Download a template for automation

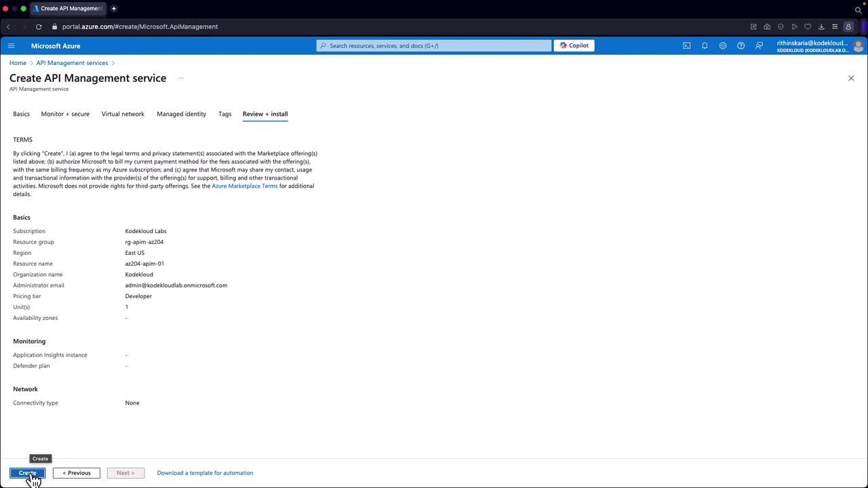click(x=205, y=473)
